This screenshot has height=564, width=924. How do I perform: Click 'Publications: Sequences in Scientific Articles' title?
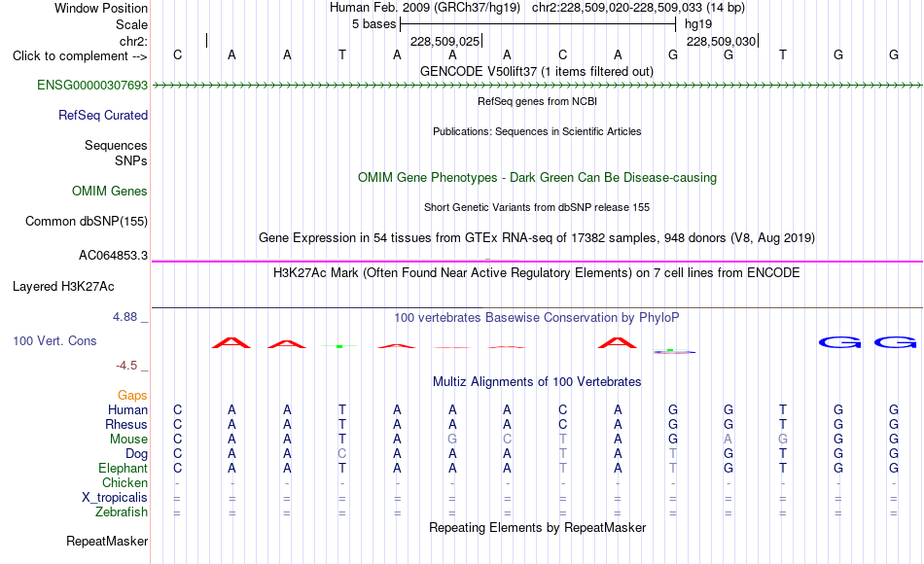537,131
